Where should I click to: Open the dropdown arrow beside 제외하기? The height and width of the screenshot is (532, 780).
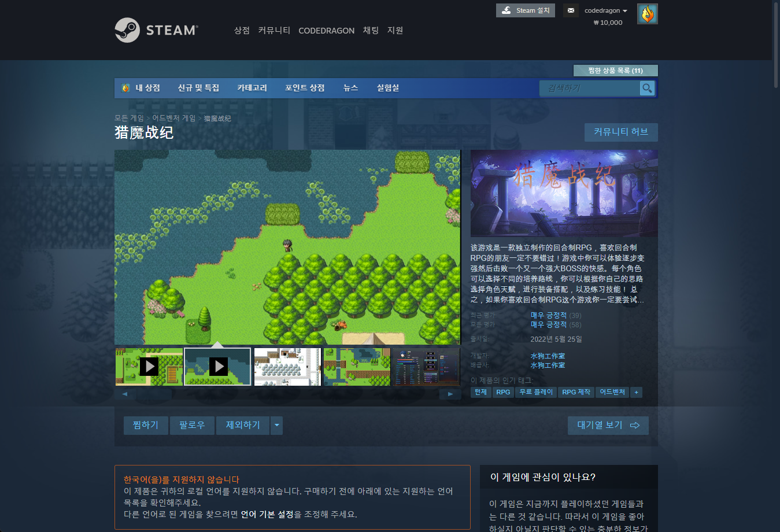(x=277, y=425)
